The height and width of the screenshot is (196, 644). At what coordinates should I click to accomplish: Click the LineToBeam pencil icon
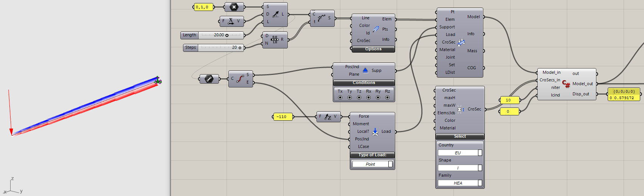376,29
